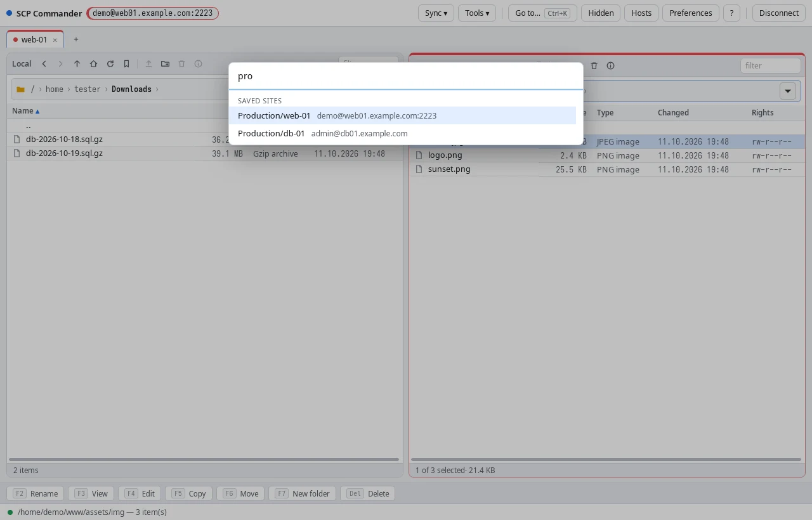Image resolution: width=812 pixels, height=520 pixels.
Task: Click the F2 Rename button
Action: coord(36,493)
